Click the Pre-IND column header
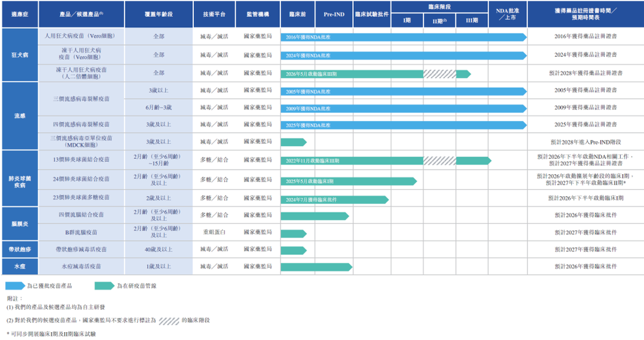Screen dimensions: 644x340 point(334,14)
